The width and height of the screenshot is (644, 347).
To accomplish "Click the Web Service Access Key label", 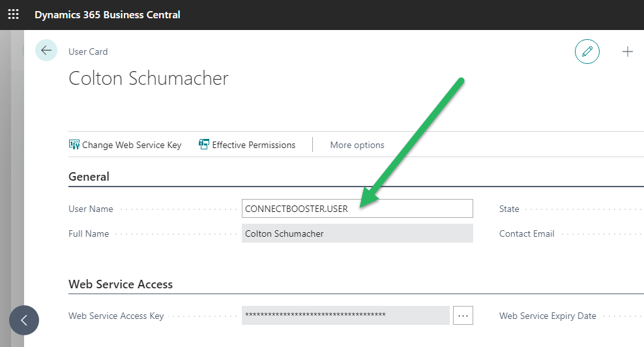I will point(116,316).
